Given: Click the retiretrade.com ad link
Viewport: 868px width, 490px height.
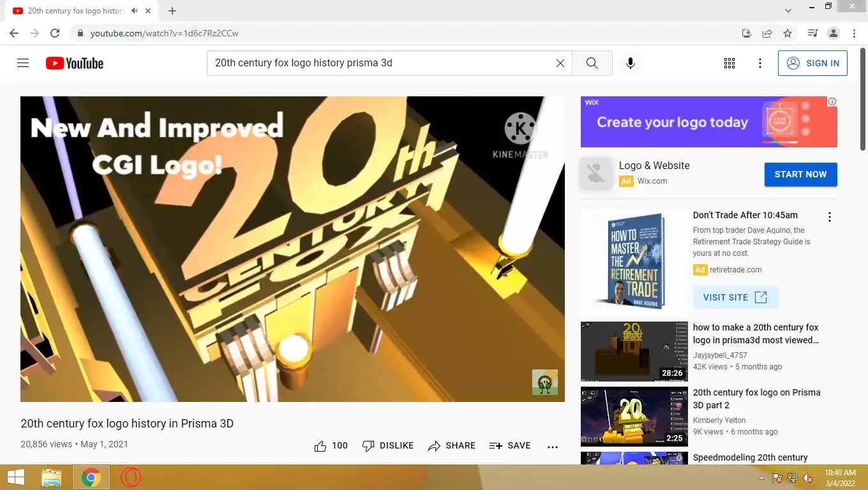Looking at the screenshot, I should [737, 270].
